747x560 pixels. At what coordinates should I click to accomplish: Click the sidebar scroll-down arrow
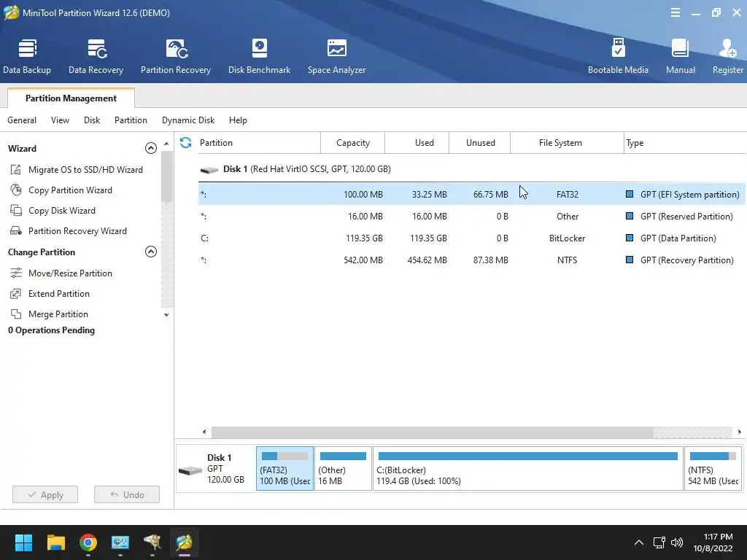[166, 315]
